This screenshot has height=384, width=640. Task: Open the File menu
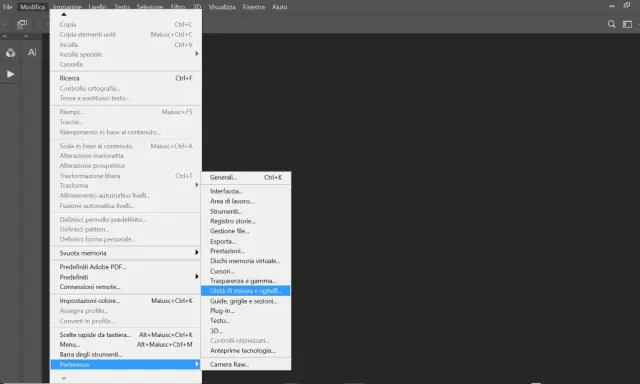pos(7,7)
